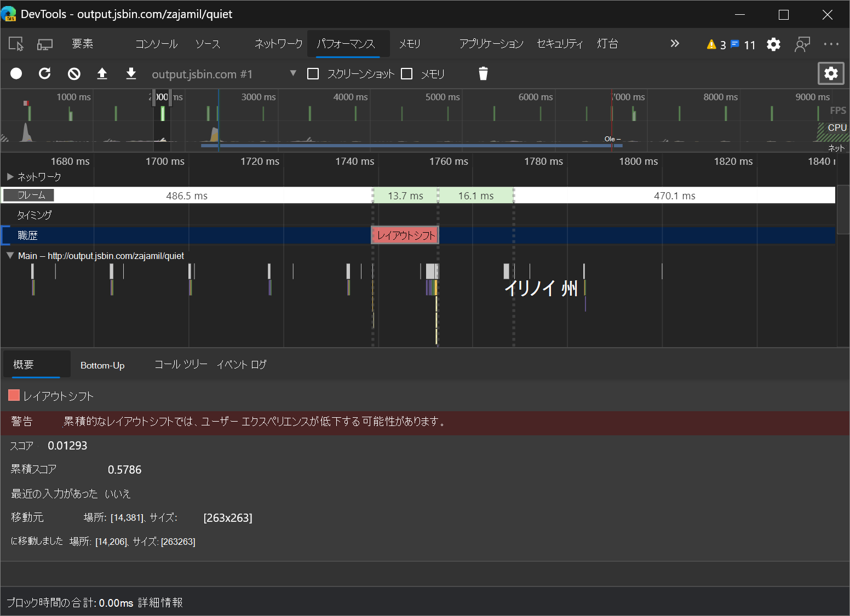This screenshot has height=616, width=850.
Task: Open the three-dots customize menu
Action: 831,44
